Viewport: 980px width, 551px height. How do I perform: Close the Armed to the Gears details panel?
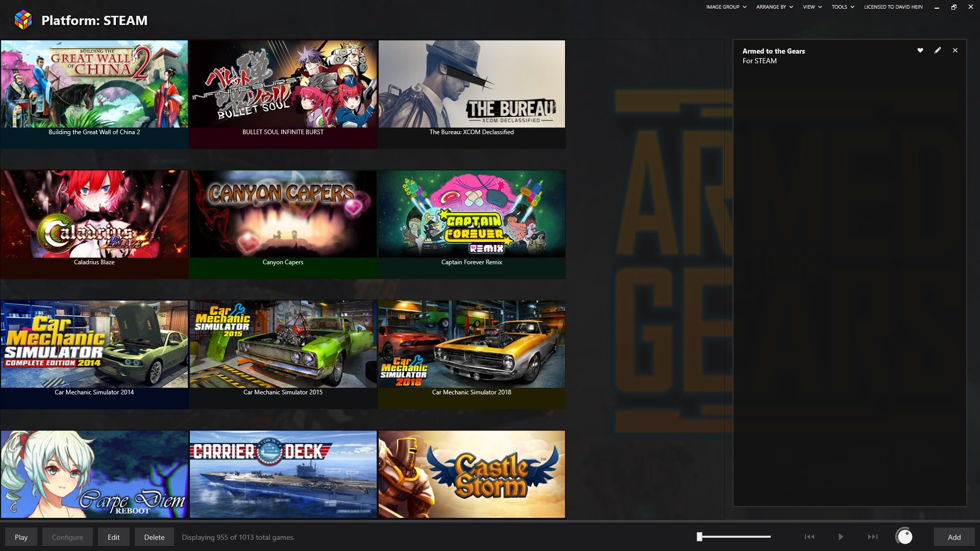(955, 51)
